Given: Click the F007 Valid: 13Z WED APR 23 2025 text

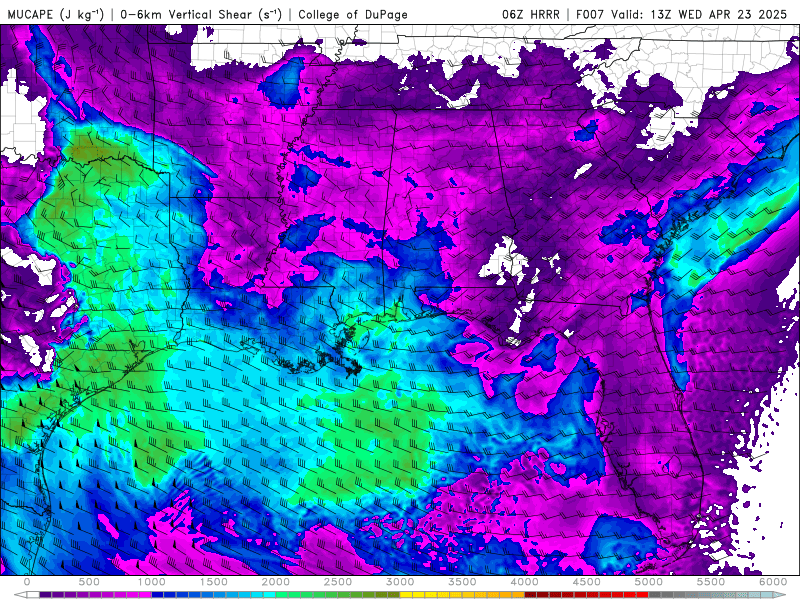Looking at the screenshot, I should pos(682,14).
